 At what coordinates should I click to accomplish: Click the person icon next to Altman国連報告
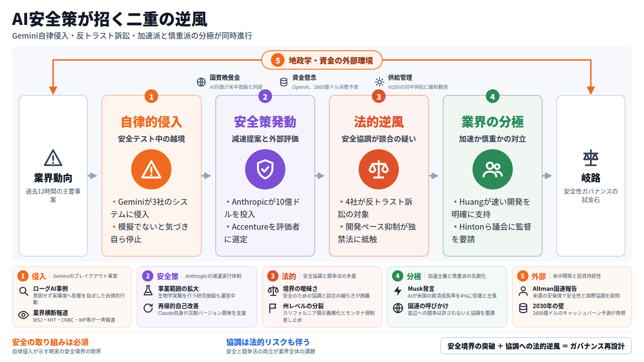[x=523, y=290]
